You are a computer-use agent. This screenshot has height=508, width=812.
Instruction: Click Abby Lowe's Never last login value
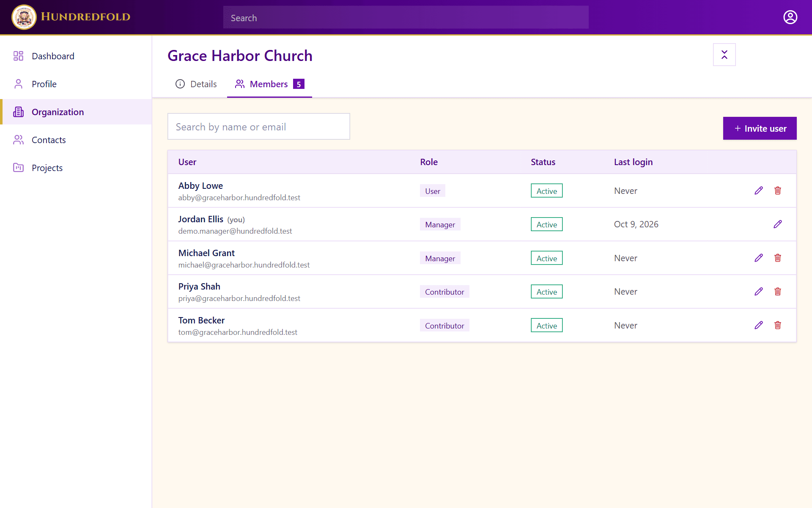[625, 191]
